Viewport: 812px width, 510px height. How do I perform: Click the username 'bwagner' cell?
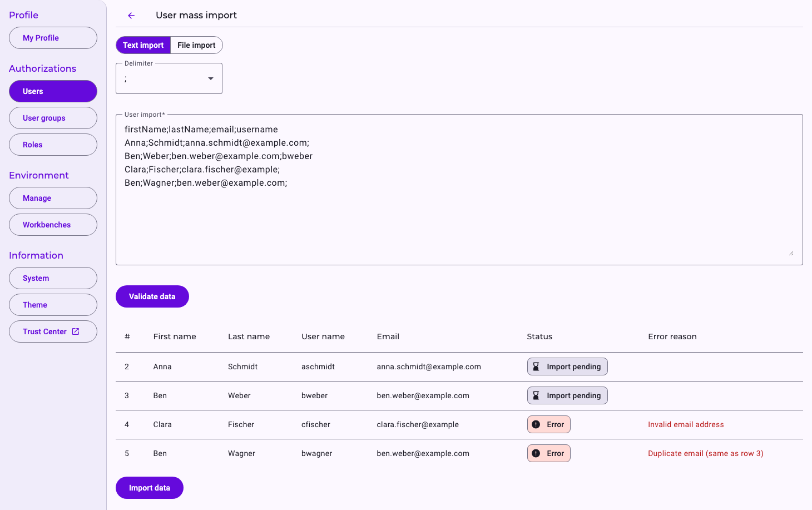pyautogui.click(x=317, y=453)
